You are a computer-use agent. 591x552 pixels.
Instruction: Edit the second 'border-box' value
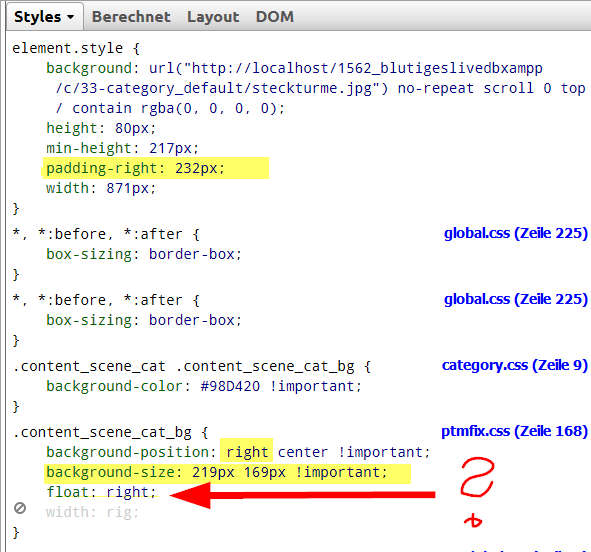point(192,320)
